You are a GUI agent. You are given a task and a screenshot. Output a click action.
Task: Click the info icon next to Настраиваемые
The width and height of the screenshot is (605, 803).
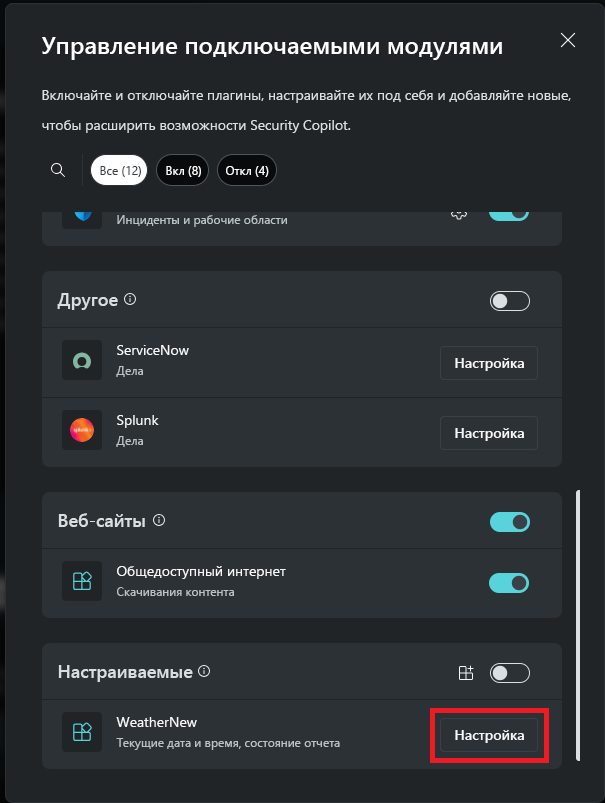[206, 672]
